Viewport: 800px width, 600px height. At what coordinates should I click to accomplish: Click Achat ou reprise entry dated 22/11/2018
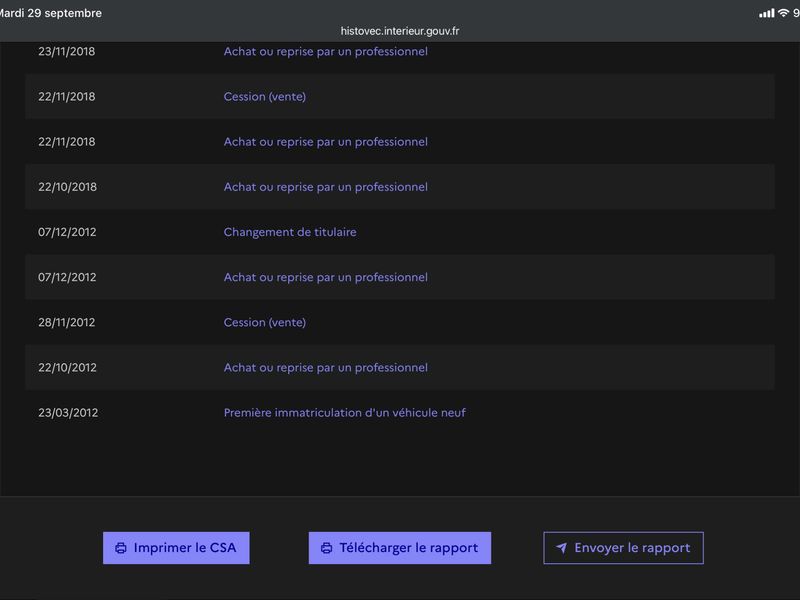[x=326, y=142]
